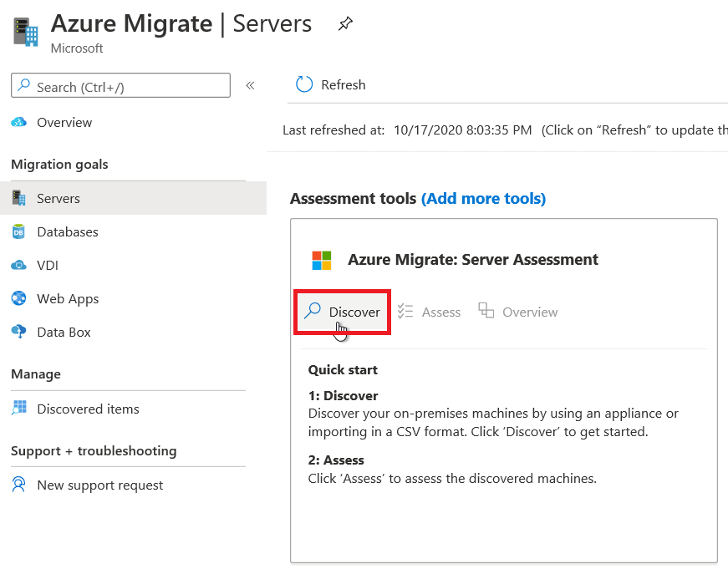Open the Data Box section
The image size is (728, 569).
[x=64, y=332]
